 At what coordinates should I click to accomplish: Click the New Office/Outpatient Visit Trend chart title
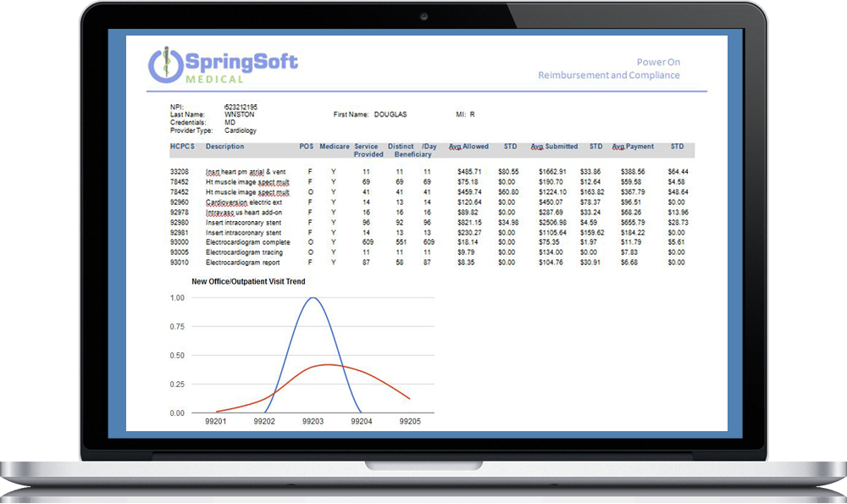click(x=248, y=282)
